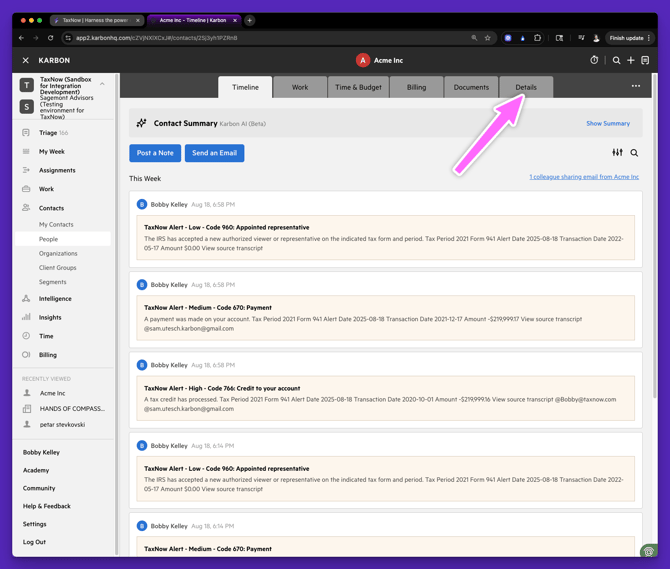Open the notes panel icon in Karbon header
This screenshot has width=670, height=569.
click(645, 60)
